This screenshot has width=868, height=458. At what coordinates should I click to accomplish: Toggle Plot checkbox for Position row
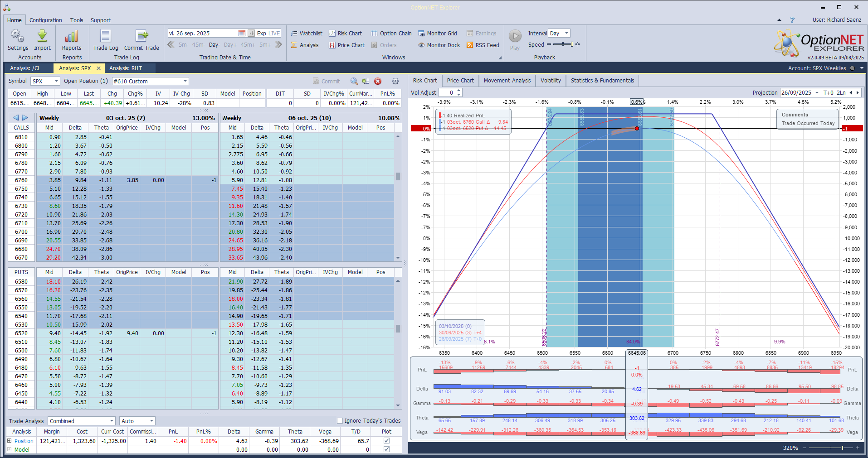click(386, 441)
